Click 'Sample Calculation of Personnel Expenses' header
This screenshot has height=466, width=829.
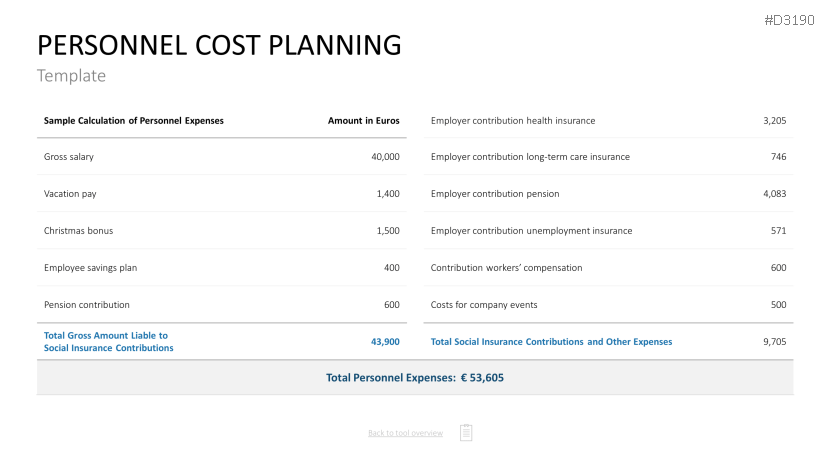134,121
